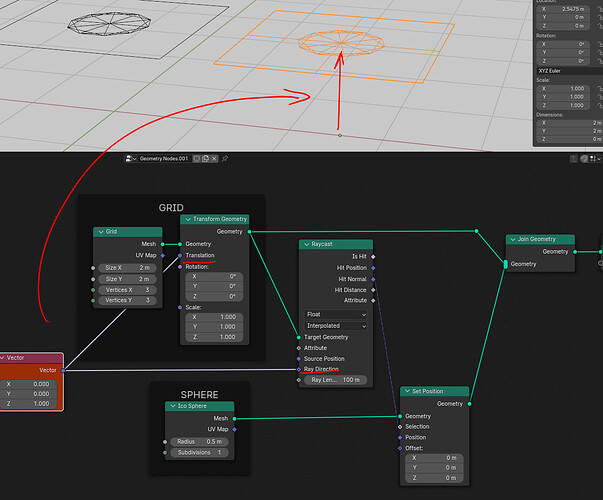
Task: Collapse the Vector node
Action: coord(2,358)
